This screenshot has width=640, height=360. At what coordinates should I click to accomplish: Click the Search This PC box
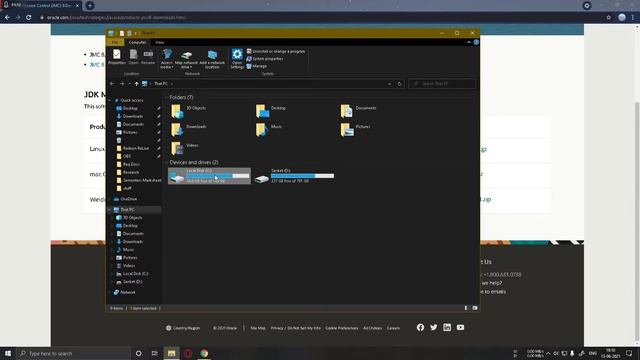pyautogui.click(x=442, y=84)
